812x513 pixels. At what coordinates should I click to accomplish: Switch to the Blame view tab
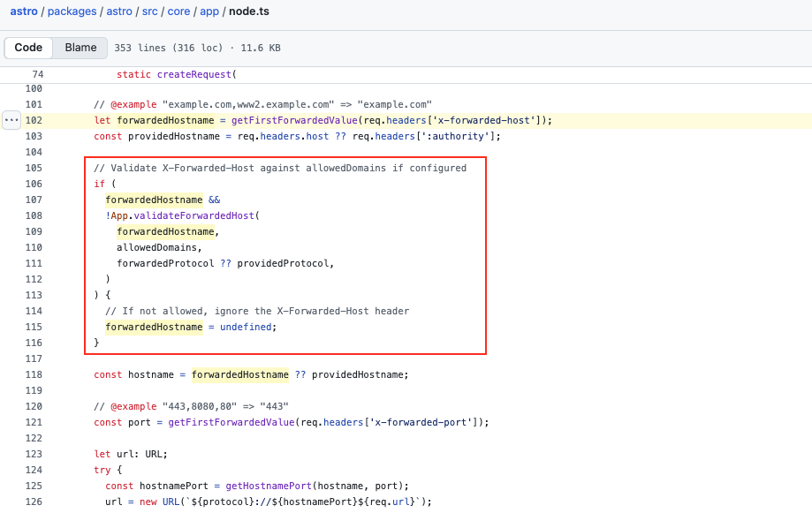(80, 48)
